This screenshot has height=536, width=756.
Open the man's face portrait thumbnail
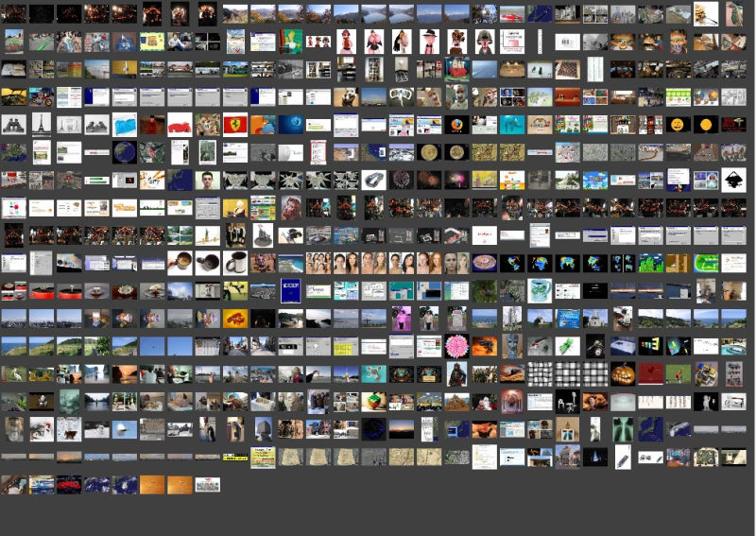click(x=208, y=180)
